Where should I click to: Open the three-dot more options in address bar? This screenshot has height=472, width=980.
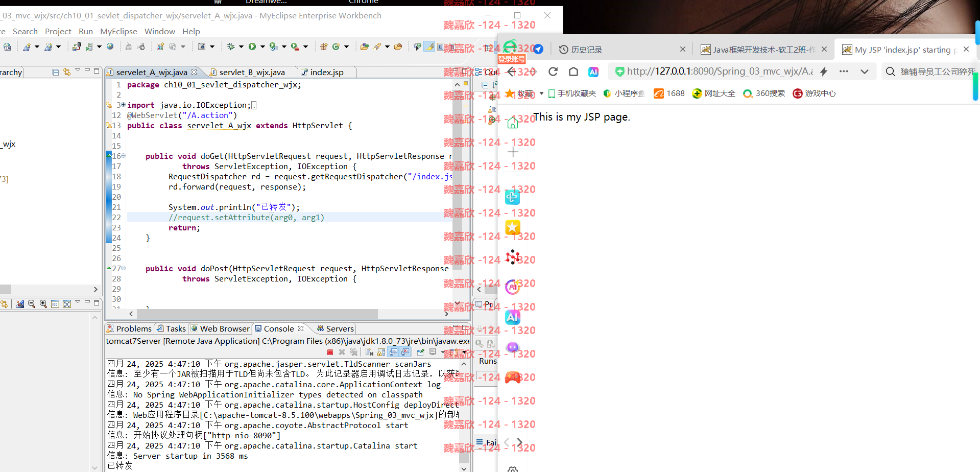844,72
